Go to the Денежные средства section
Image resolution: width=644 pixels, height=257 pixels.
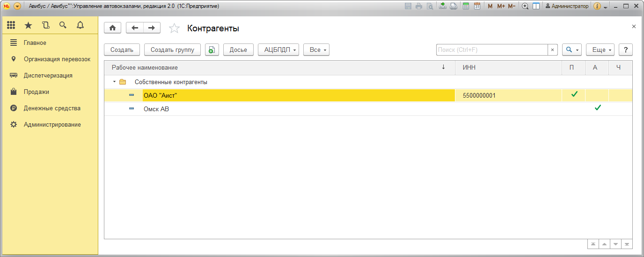(x=52, y=108)
